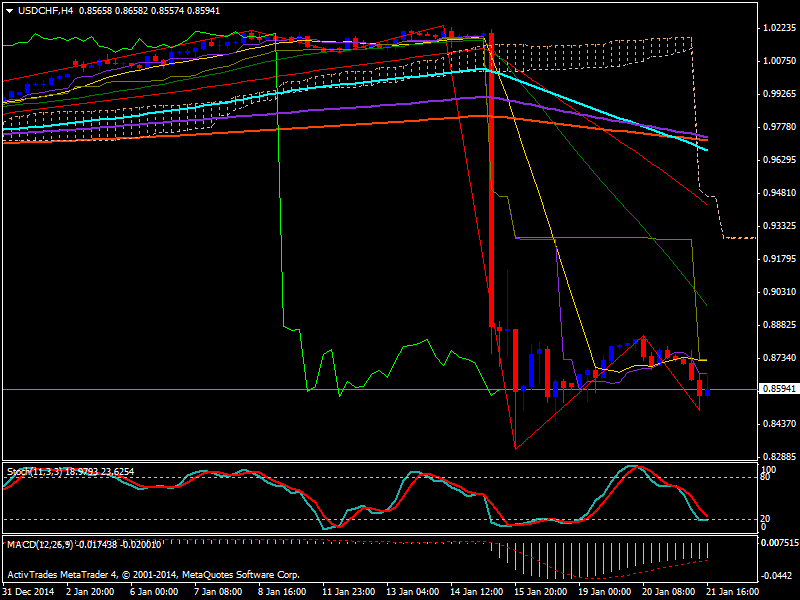Click the 1.02235 price axis label

point(779,28)
